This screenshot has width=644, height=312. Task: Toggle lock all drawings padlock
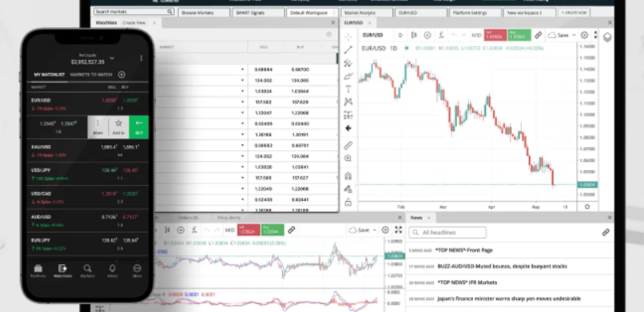click(x=348, y=202)
